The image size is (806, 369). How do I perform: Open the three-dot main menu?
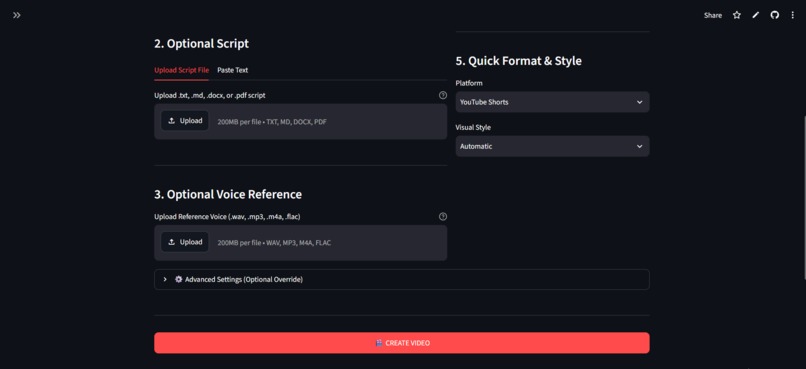[793, 15]
